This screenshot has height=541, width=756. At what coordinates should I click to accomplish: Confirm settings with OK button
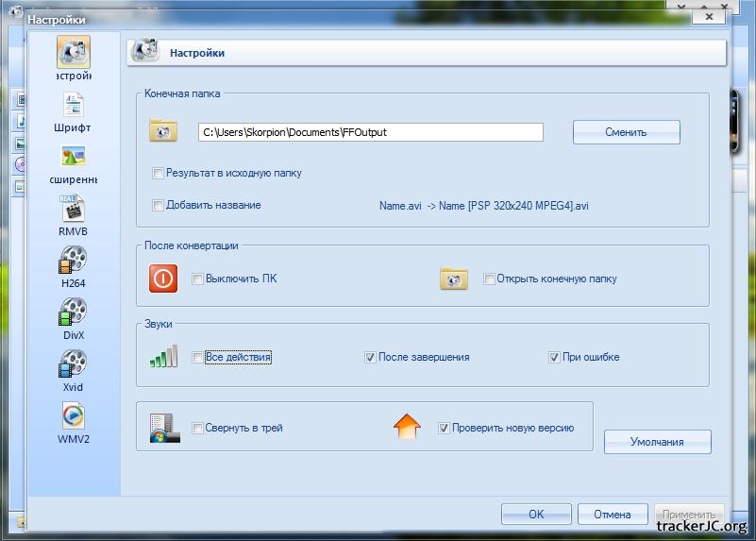[536, 515]
